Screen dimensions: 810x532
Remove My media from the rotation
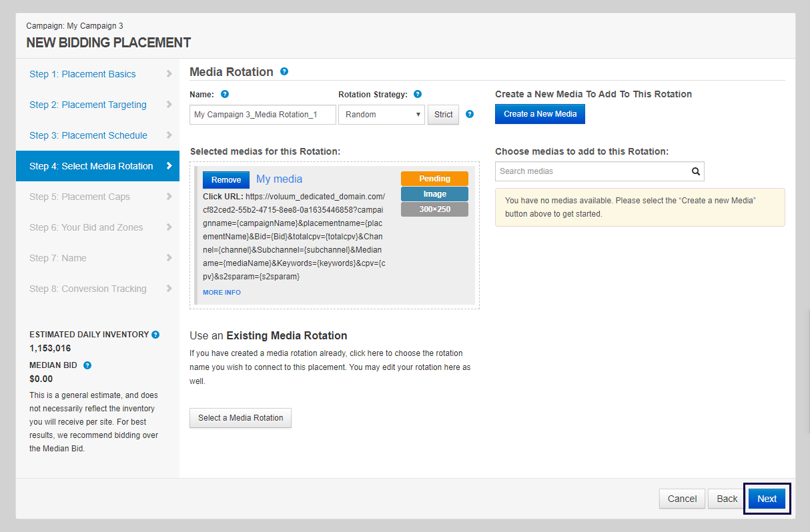tap(226, 180)
